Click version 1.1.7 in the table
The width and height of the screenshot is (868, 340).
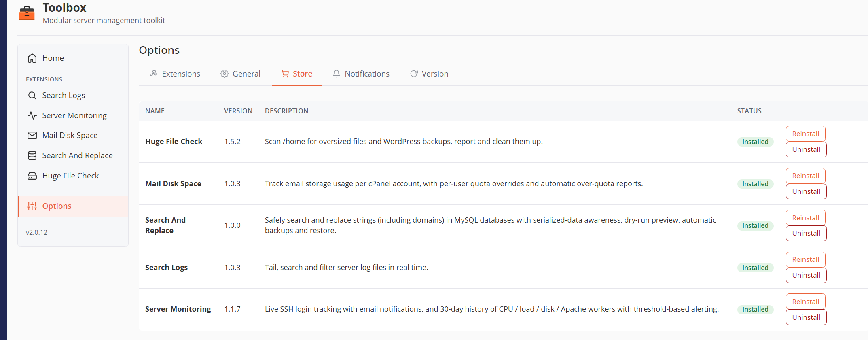click(233, 309)
